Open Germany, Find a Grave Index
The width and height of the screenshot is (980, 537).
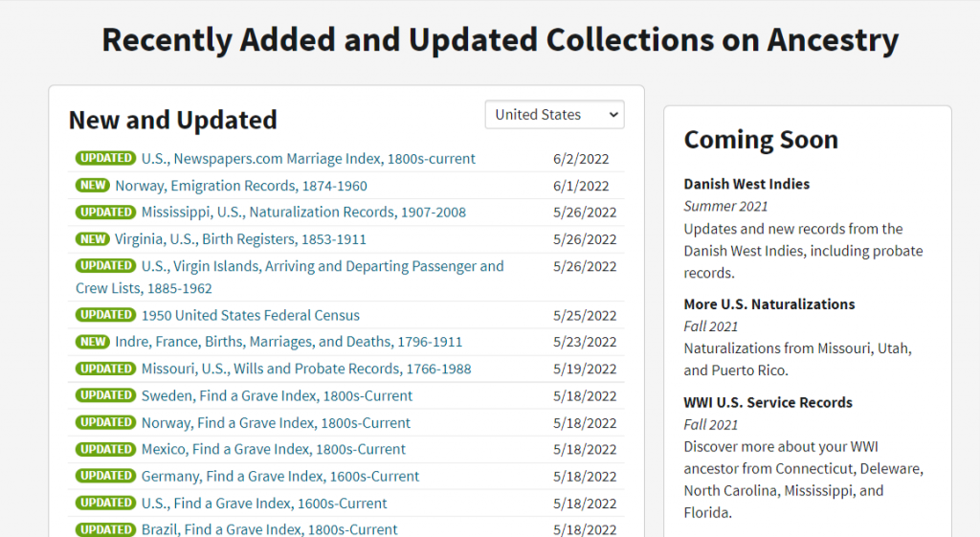tap(280, 477)
